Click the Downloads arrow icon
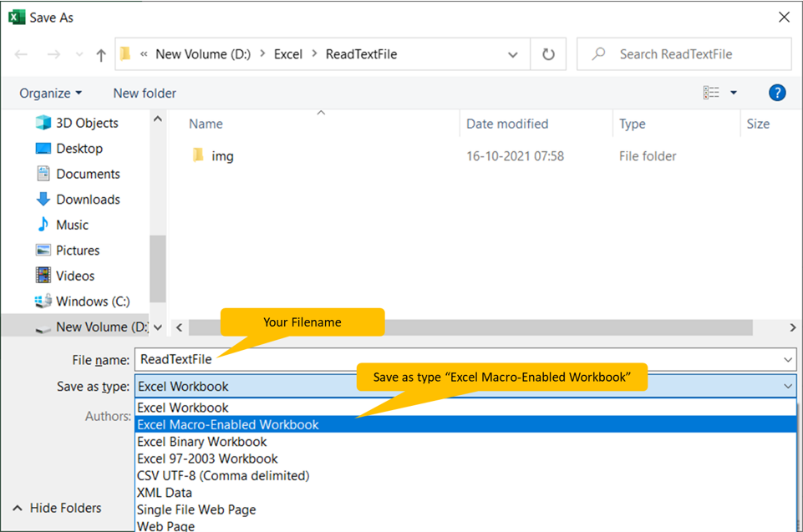803x532 pixels. (x=43, y=199)
